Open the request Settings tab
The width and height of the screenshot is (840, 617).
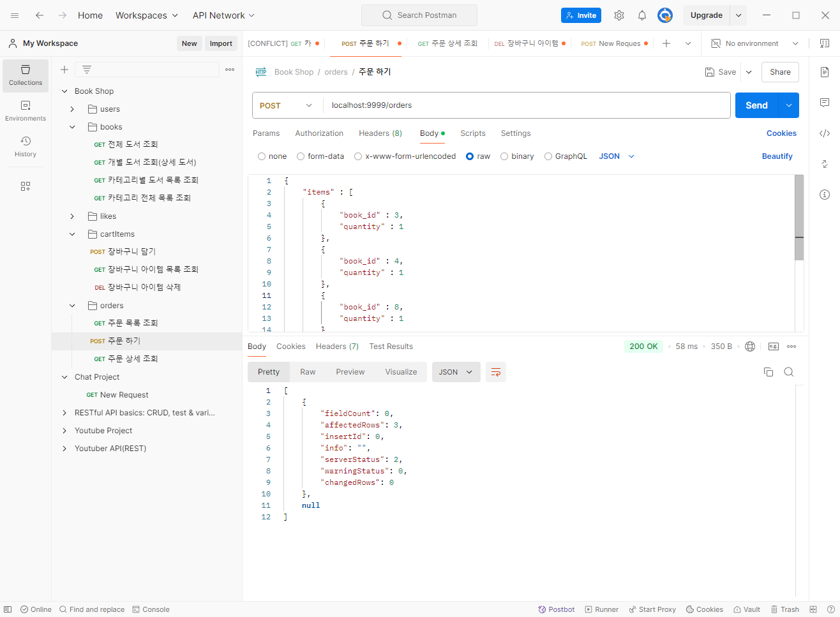[516, 133]
